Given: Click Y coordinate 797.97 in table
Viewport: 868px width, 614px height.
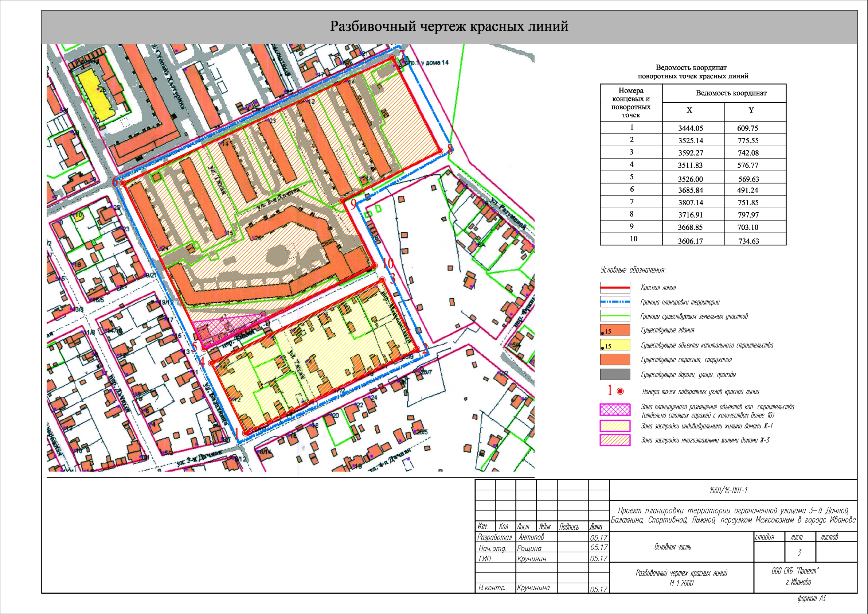Looking at the screenshot, I should tap(748, 215).
